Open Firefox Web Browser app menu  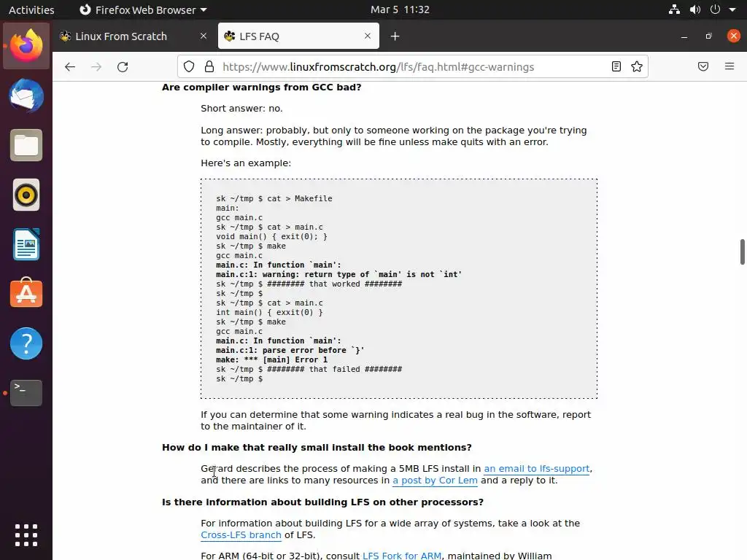point(143,9)
